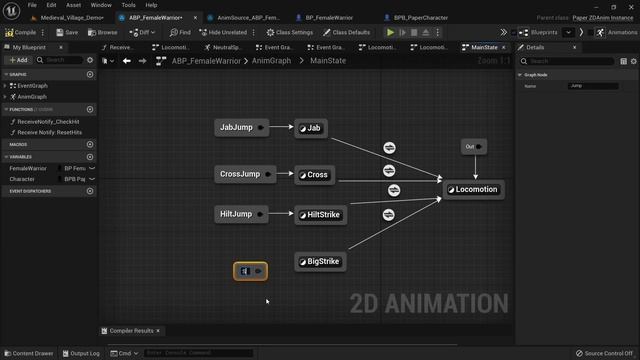640x360 pixels.
Task: Click the frame skip play button
Action: 402,32
